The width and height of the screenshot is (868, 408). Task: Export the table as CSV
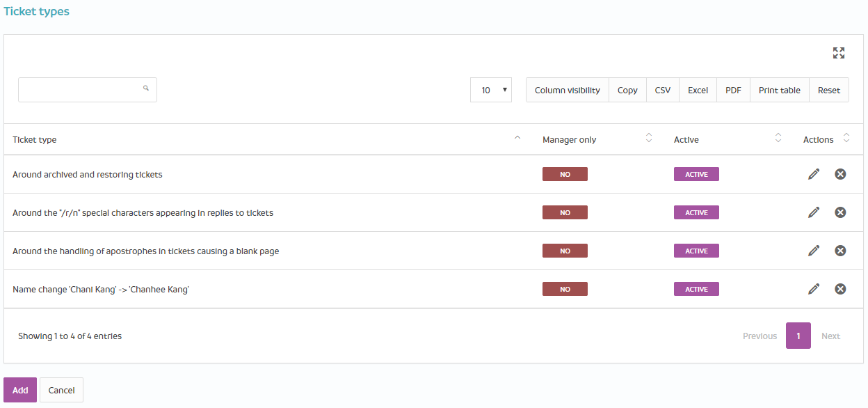(663, 90)
